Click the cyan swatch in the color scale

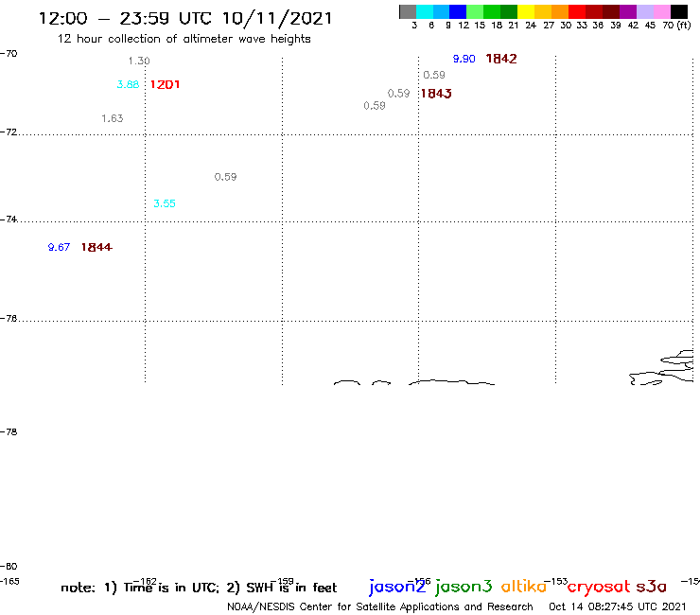point(425,11)
